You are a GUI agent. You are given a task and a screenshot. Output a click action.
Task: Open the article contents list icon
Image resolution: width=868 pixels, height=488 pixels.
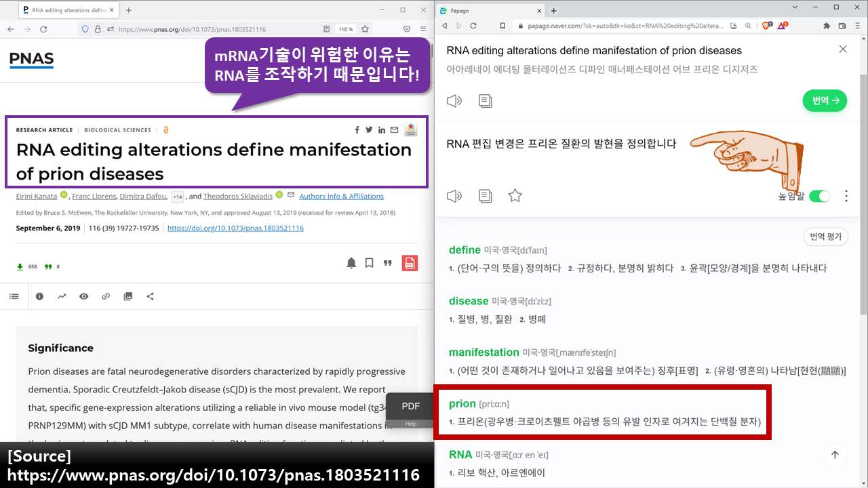pyautogui.click(x=14, y=296)
